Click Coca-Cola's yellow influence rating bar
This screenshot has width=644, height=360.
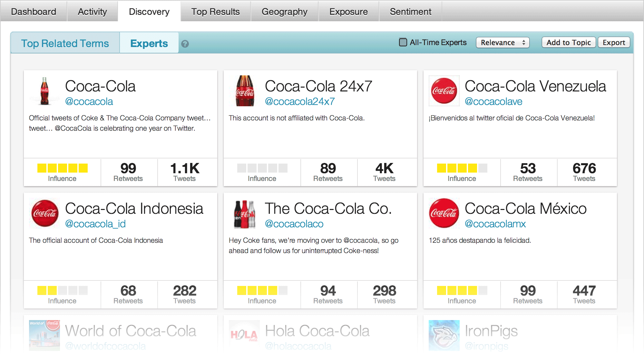[x=63, y=168]
